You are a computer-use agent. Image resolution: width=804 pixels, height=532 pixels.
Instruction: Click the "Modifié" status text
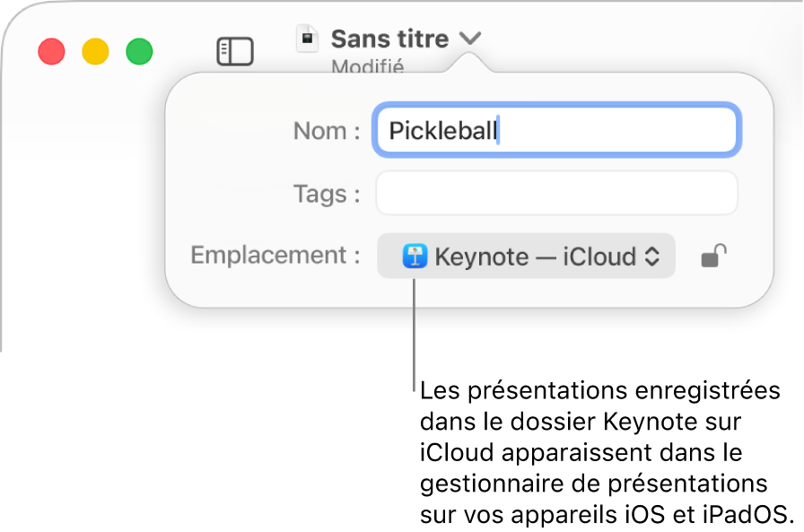point(368,66)
